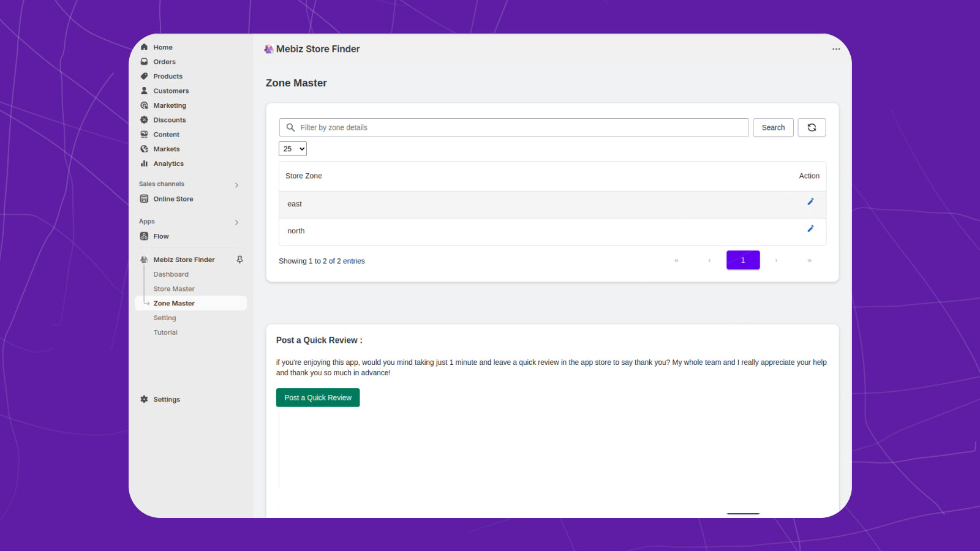The image size is (980, 551).
Task: Click the Store Zone column header
Action: 304,176
